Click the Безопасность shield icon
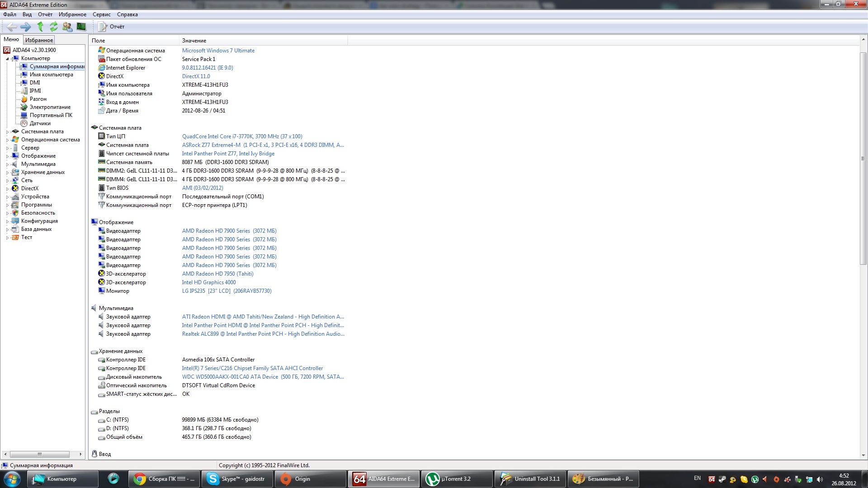 [x=15, y=213]
